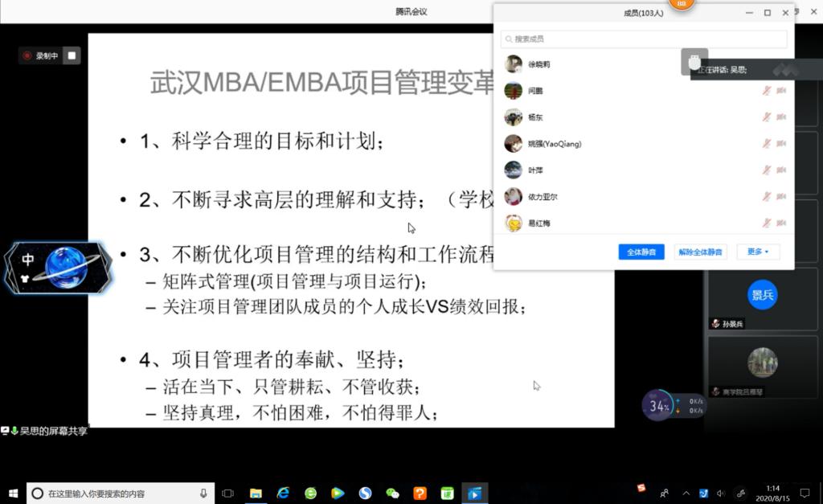Image resolution: width=823 pixels, height=504 pixels.
Task: Toggle the camera icon for 叶萍
Action: click(781, 170)
